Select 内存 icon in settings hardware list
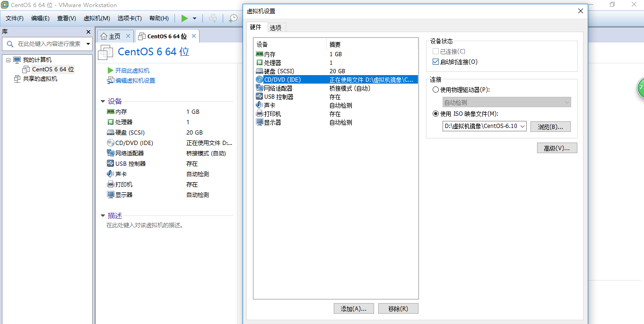644x324 pixels. pos(260,54)
